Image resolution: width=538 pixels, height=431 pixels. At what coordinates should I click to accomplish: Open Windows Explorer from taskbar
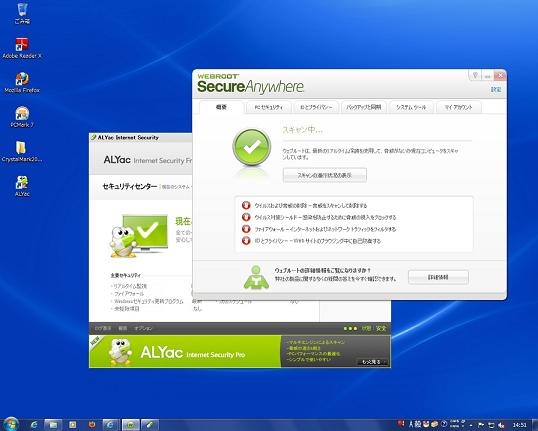tap(53, 424)
